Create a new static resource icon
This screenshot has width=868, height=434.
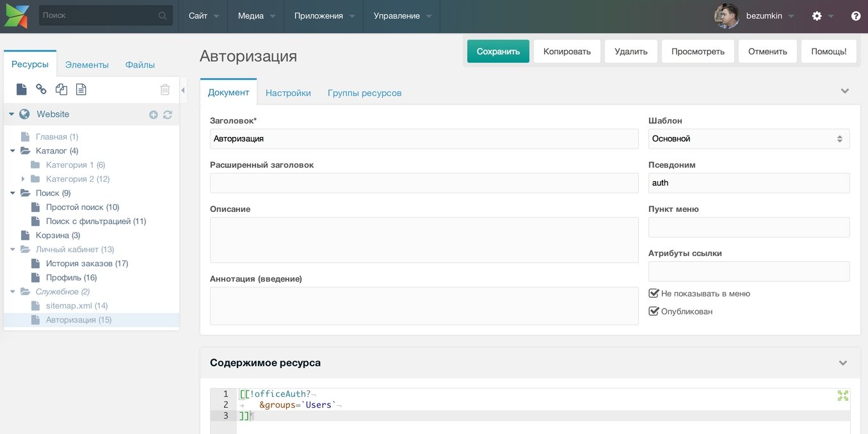tap(81, 90)
